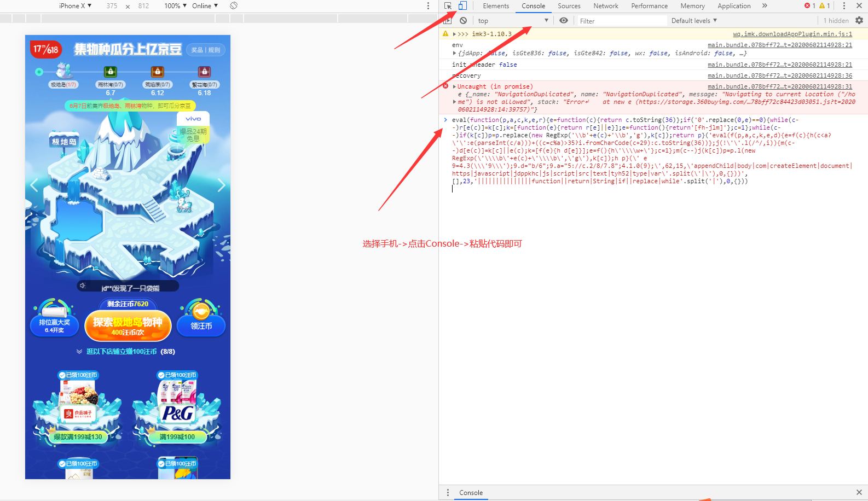The image size is (868, 501).
Task: Tap the 奖品|规则 button in the game header
Action: pyautogui.click(x=206, y=50)
